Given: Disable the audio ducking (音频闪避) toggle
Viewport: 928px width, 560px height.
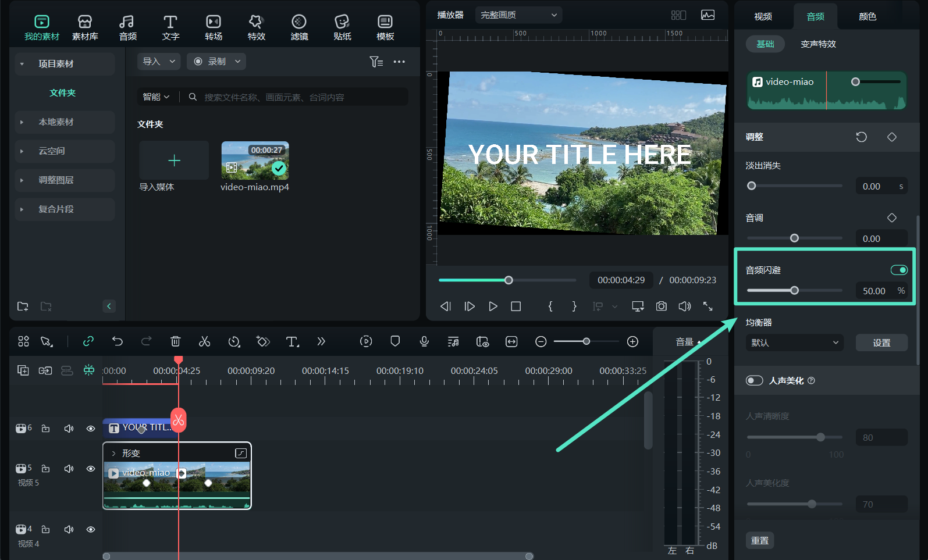Looking at the screenshot, I should pos(898,270).
